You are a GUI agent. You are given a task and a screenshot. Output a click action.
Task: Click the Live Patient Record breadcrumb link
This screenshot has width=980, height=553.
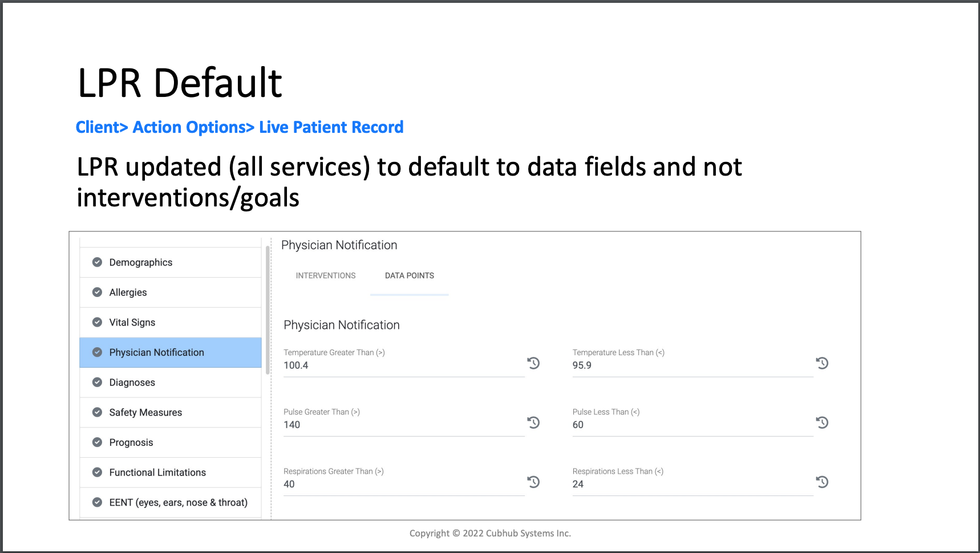click(x=331, y=127)
